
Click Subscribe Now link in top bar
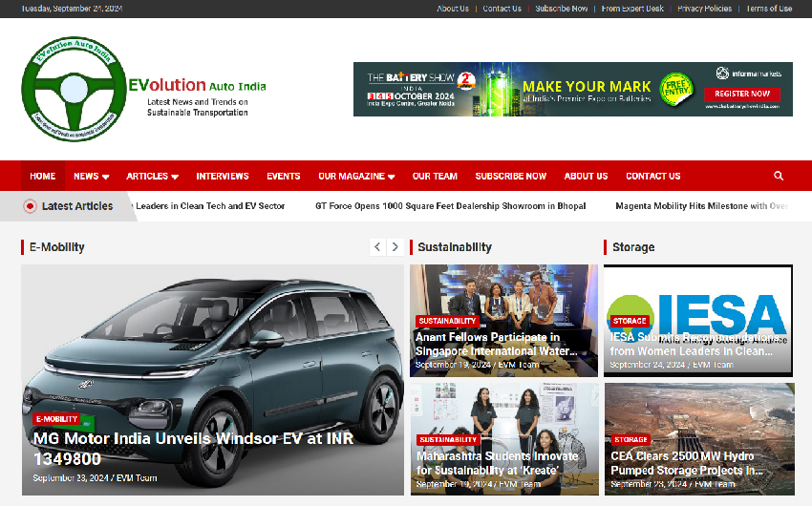[562, 9]
